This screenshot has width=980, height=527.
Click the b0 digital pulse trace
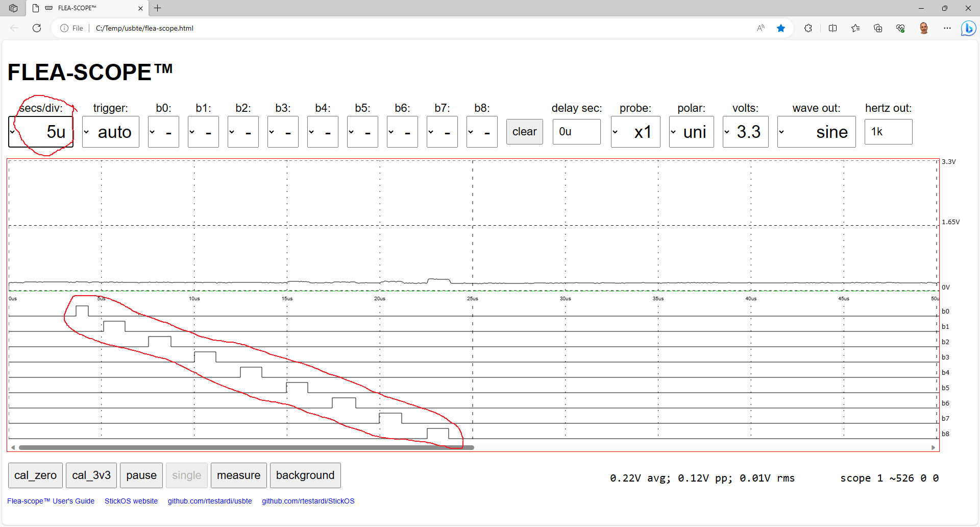[82, 311]
